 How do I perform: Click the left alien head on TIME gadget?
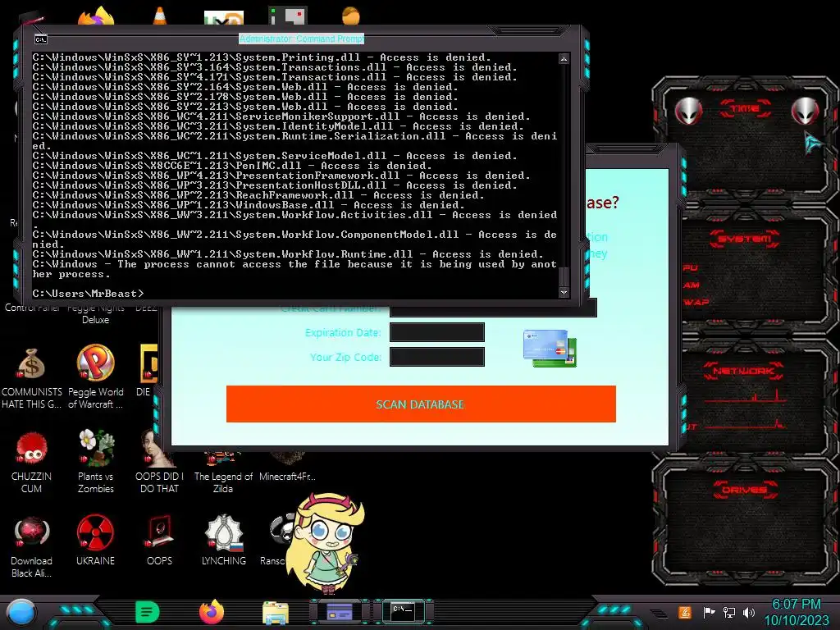688,111
